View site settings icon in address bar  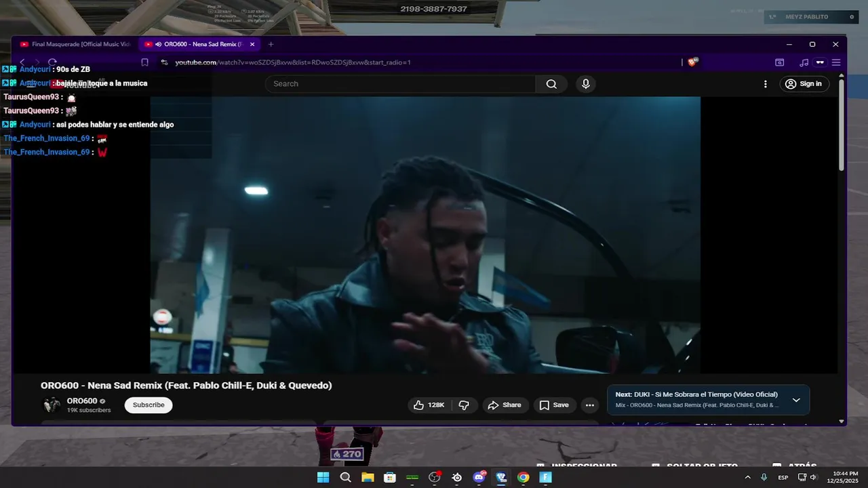tap(164, 62)
